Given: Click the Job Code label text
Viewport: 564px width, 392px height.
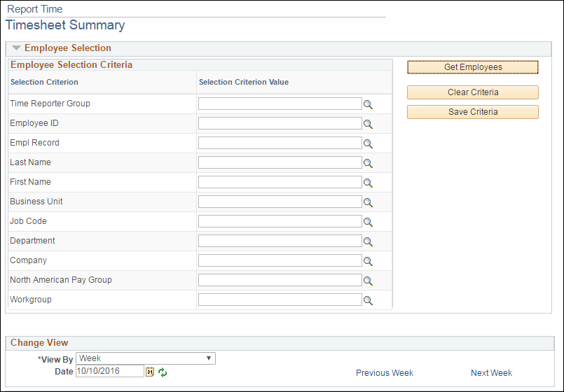Looking at the screenshot, I should (29, 221).
